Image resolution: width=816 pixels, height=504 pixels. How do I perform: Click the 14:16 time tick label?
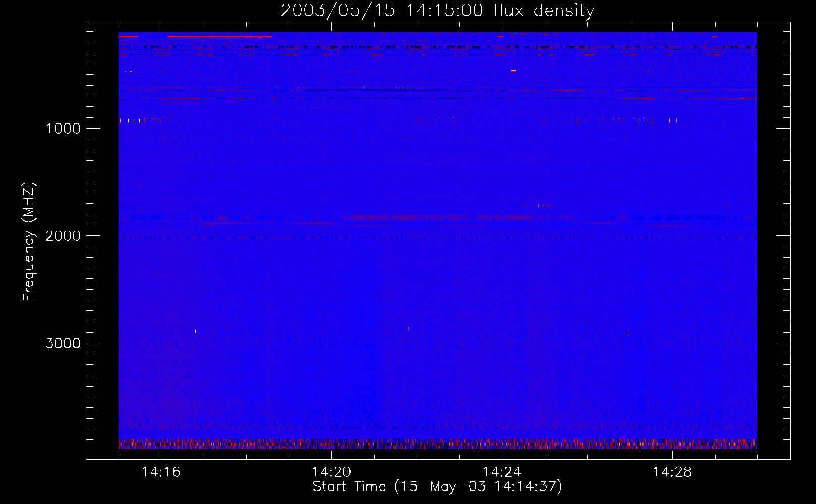pyautogui.click(x=161, y=472)
